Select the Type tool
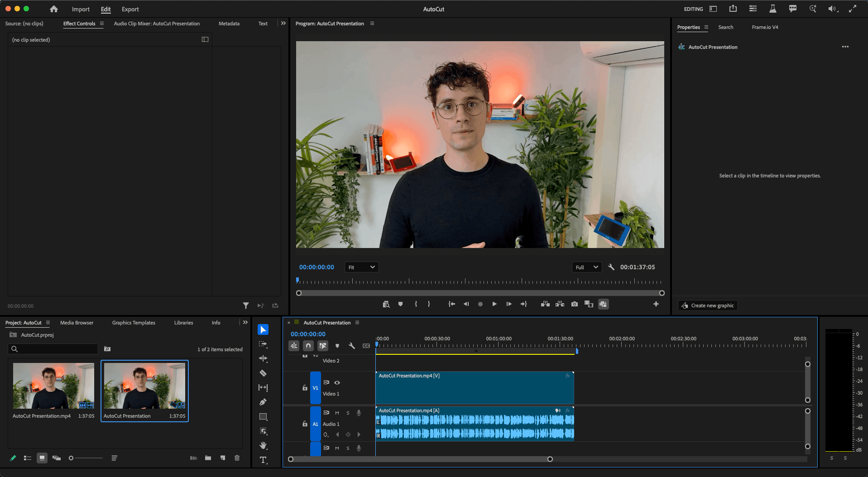The image size is (868, 477). click(263, 460)
